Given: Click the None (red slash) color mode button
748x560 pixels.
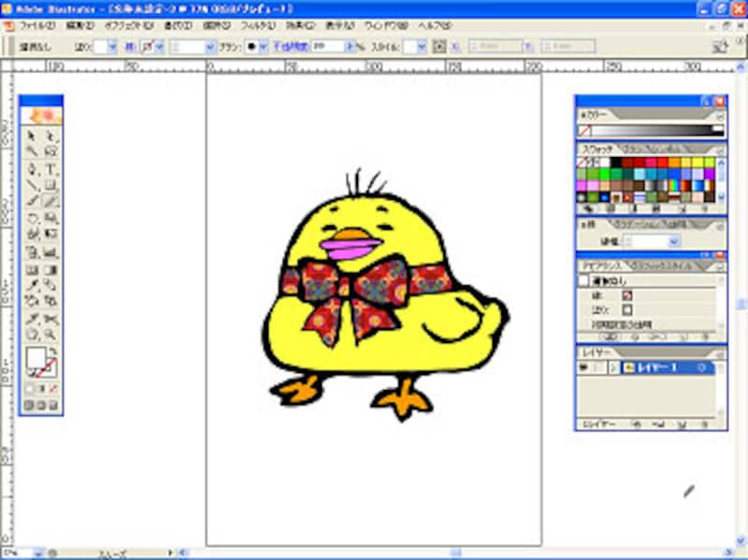Looking at the screenshot, I should (53, 388).
